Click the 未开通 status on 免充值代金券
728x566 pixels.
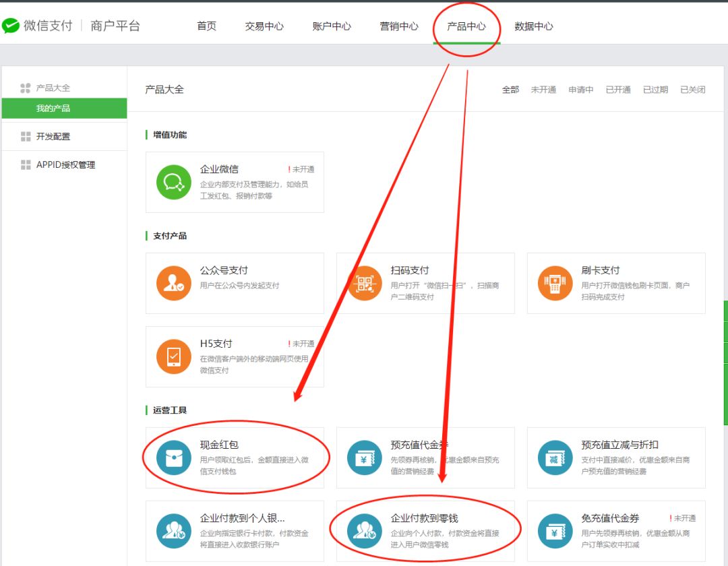[682, 518]
